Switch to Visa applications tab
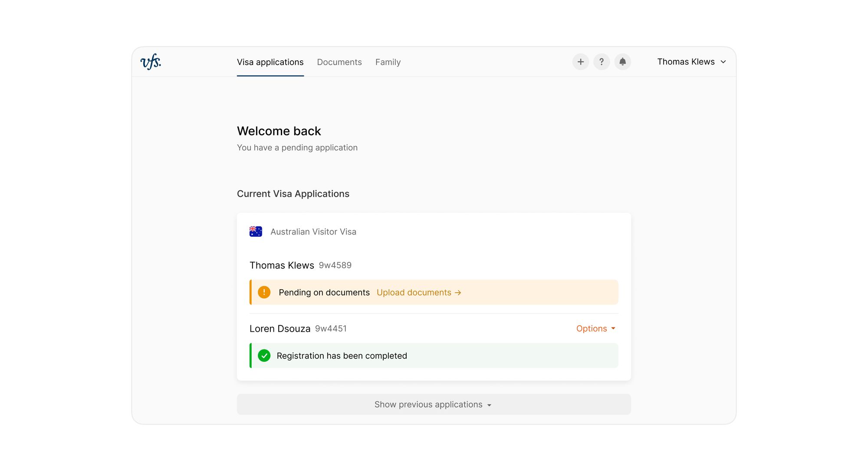 pos(270,62)
